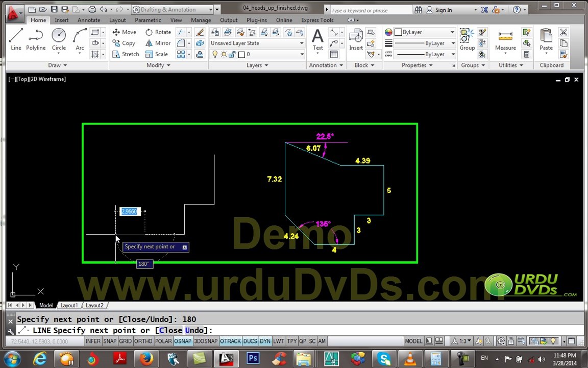Click the Rotate tool

(158, 32)
